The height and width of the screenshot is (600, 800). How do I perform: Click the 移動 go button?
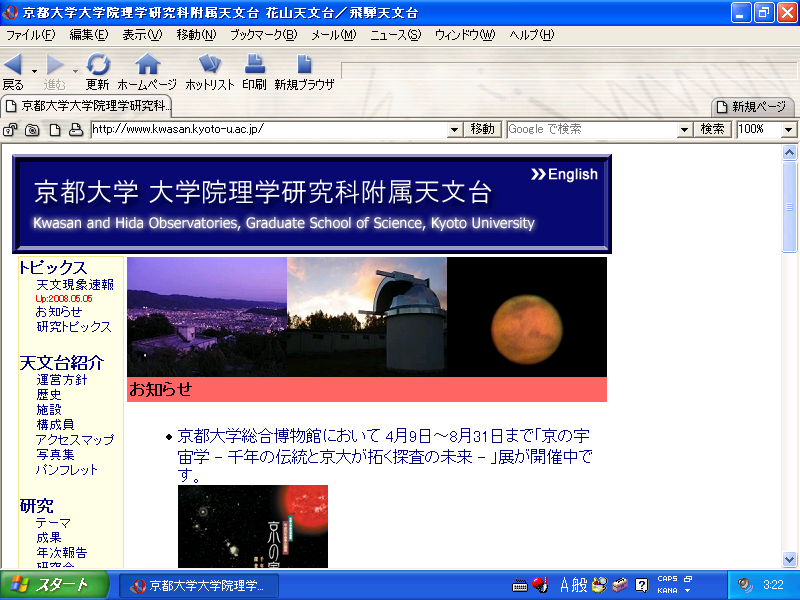coord(483,129)
